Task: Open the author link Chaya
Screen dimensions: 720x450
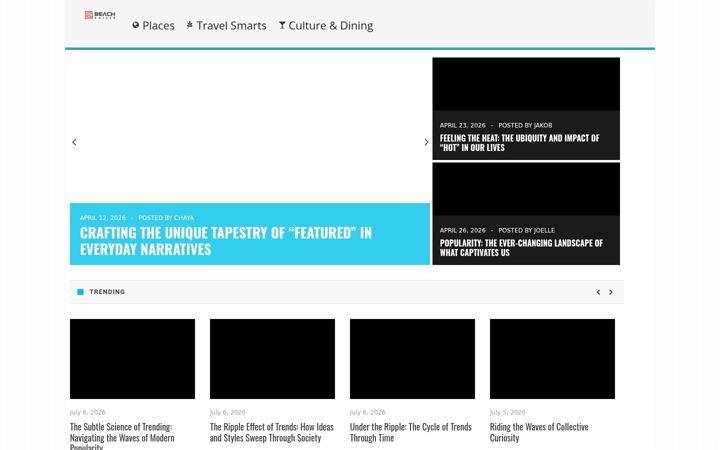Action: pyautogui.click(x=184, y=218)
